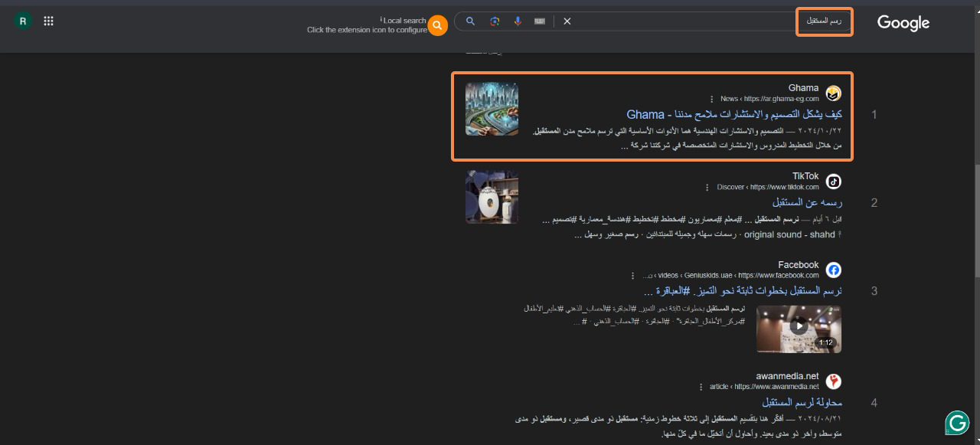Open the three-dot menu for awanmedia result
The image size is (980, 445).
[x=700, y=387]
